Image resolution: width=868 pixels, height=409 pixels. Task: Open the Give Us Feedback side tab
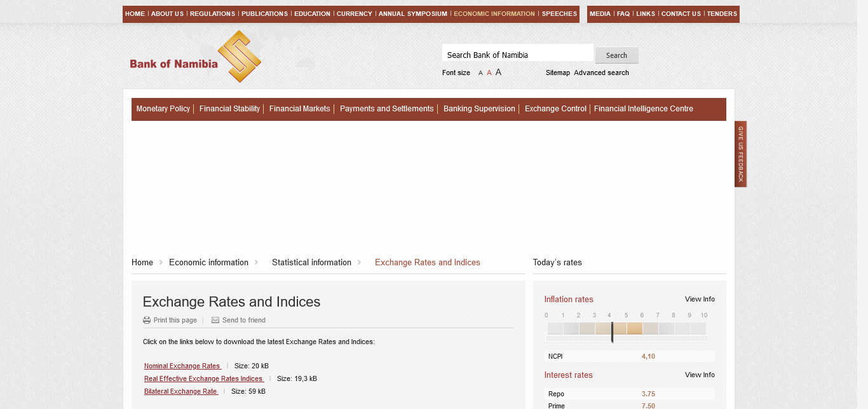pos(740,154)
